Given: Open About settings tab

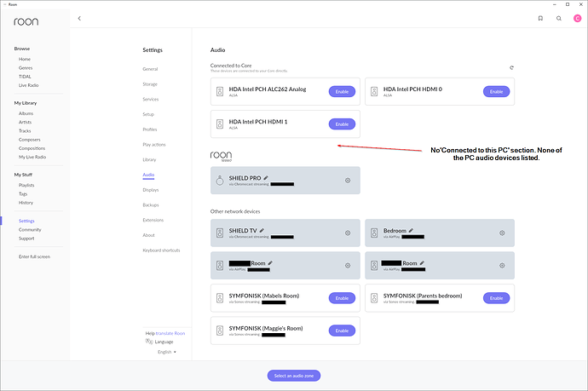Looking at the screenshot, I should click(x=148, y=235).
